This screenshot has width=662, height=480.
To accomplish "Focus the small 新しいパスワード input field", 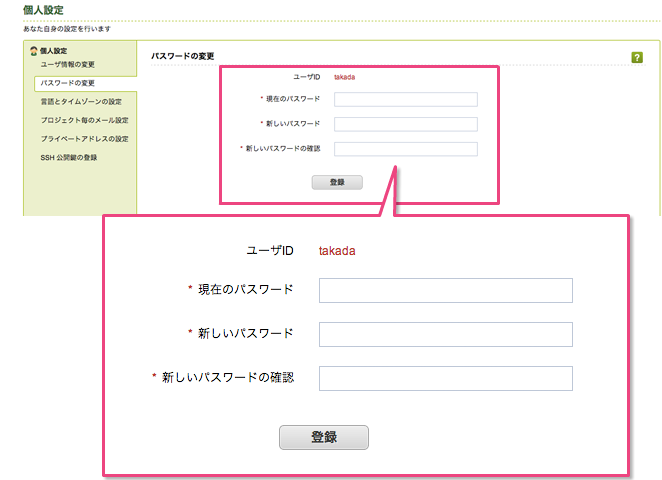I will (406, 124).
